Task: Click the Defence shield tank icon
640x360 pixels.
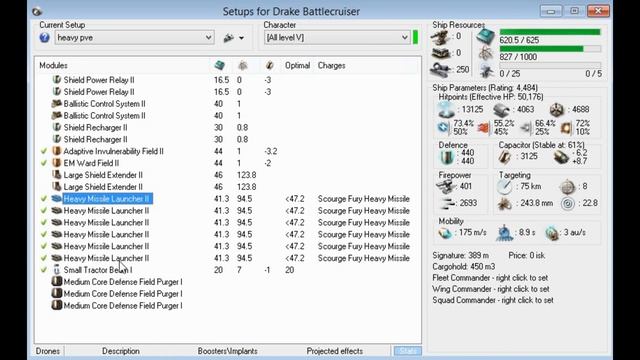Action: point(447,158)
